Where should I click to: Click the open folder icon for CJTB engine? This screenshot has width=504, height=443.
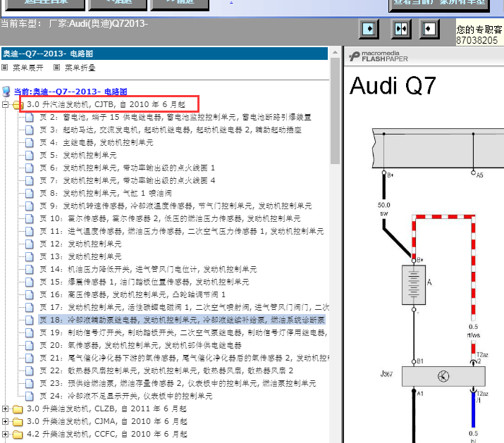(x=18, y=105)
